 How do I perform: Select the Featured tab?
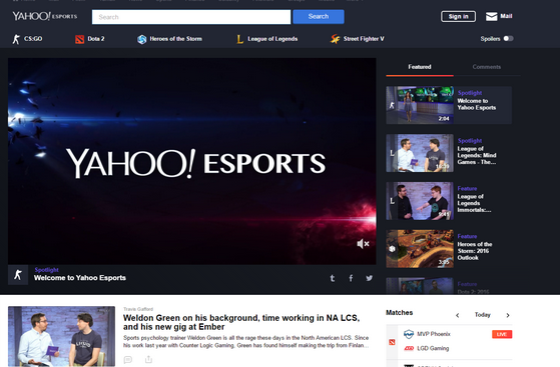pyautogui.click(x=420, y=67)
